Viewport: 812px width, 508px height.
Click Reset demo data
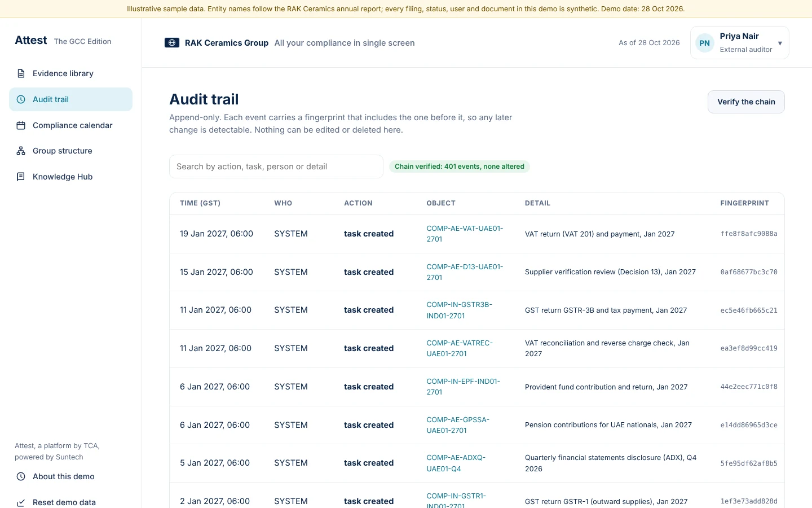point(70,502)
